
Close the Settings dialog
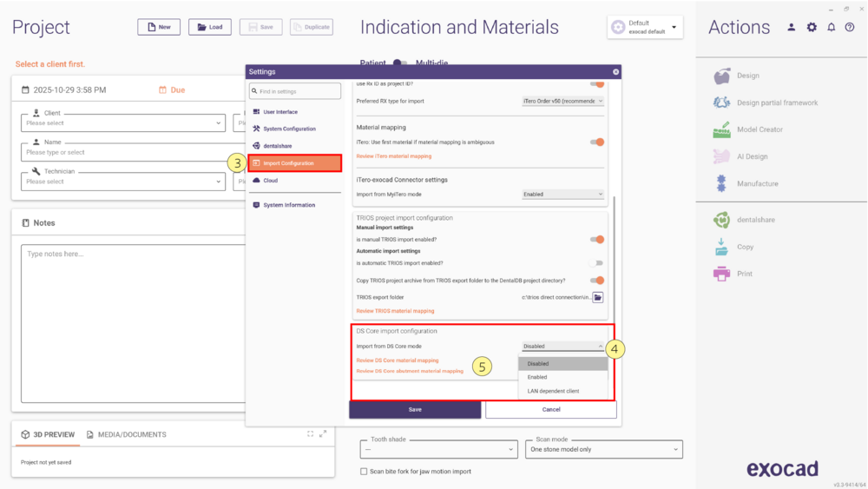(615, 72)
